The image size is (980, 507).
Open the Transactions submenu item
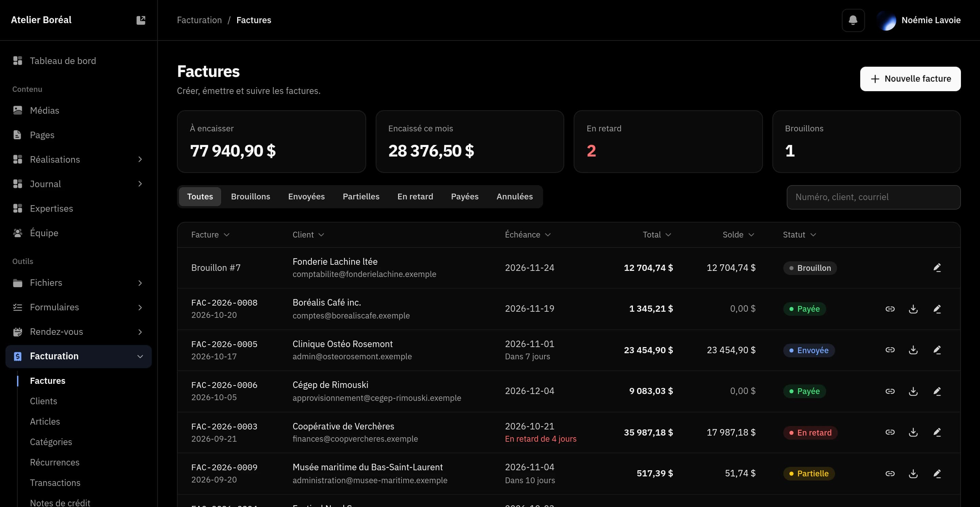click(x=55, y=483)
